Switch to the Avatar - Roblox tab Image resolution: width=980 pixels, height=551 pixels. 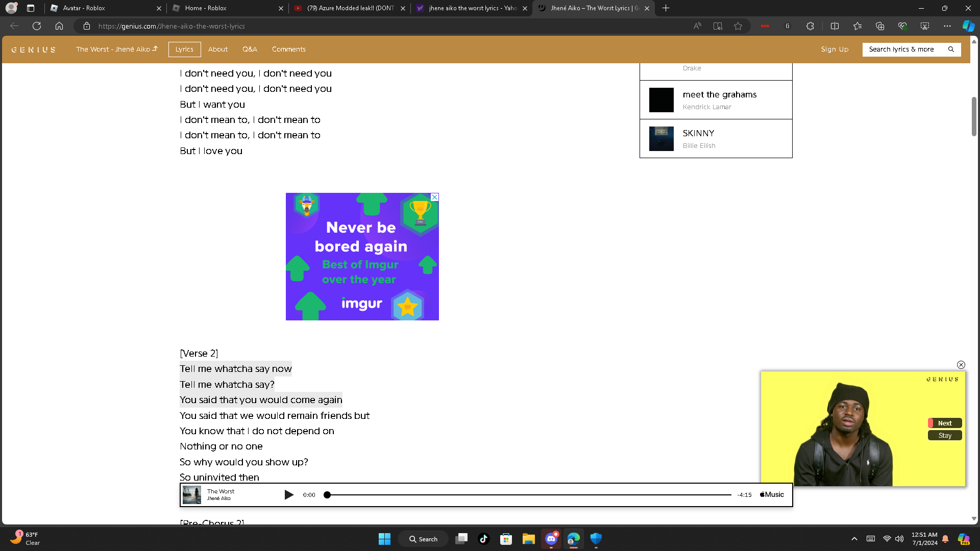[x=106, y=8]
